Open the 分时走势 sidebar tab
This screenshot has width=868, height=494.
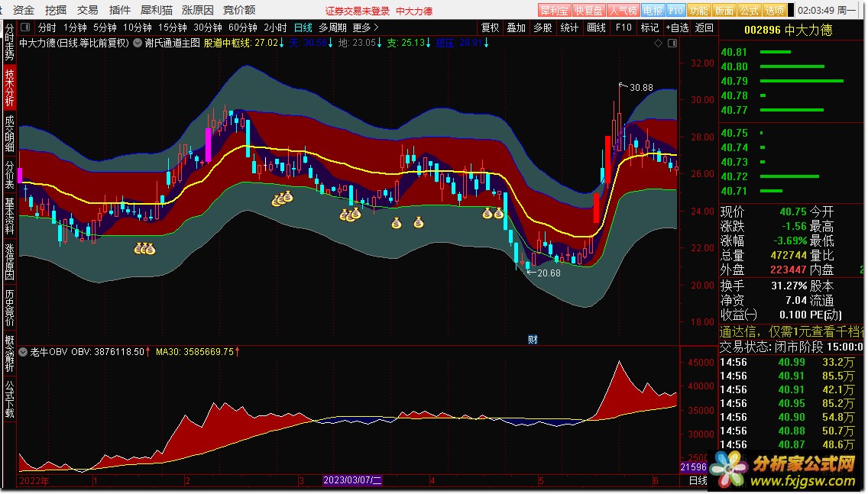[x=9, y=42]
